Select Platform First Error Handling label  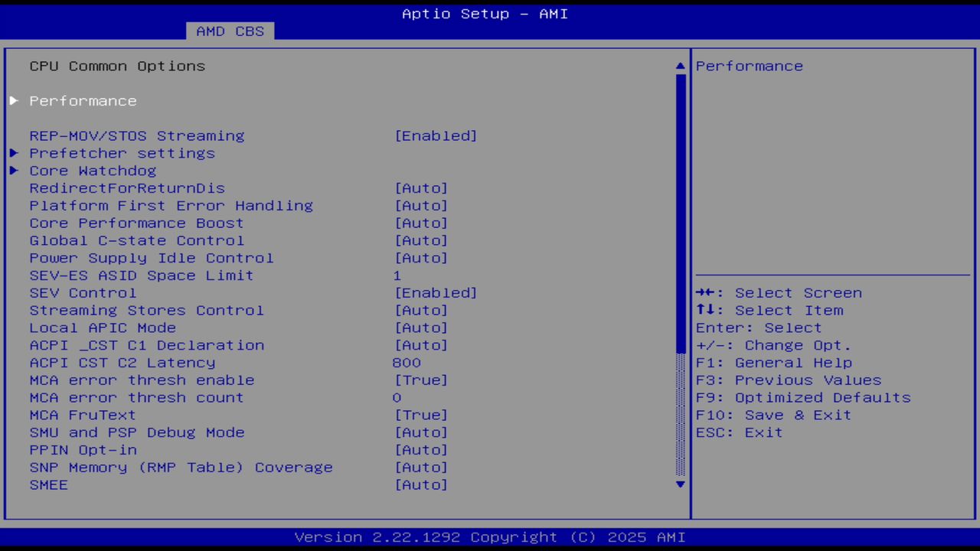tap(171, 206)
